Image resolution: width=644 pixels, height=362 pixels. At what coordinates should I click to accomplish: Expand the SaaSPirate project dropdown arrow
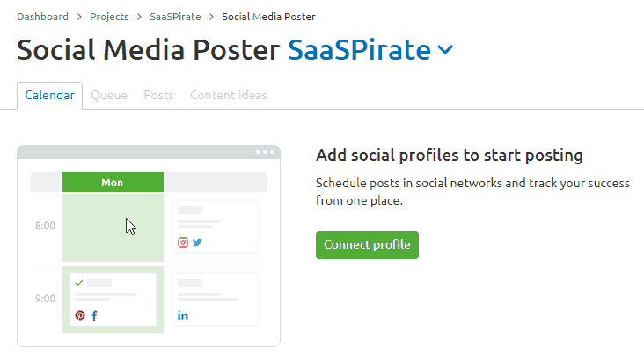445,51
